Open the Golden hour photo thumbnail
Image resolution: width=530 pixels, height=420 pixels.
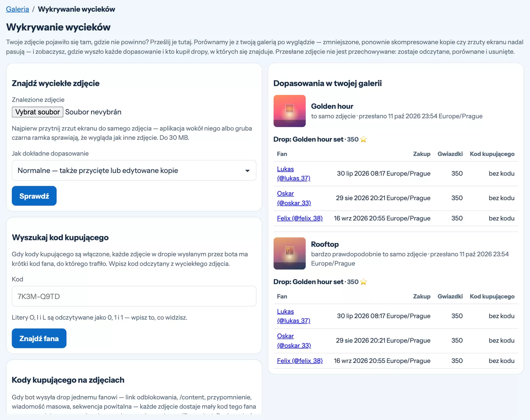290,111
